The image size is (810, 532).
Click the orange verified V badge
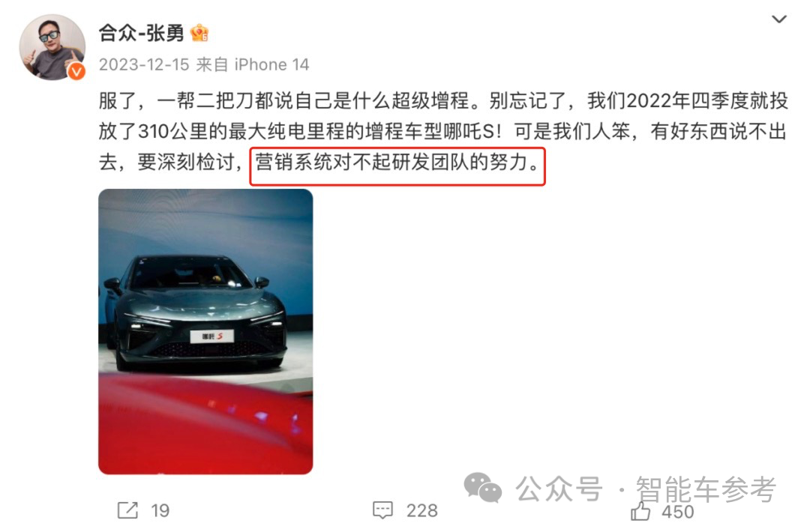coord(76,71)
